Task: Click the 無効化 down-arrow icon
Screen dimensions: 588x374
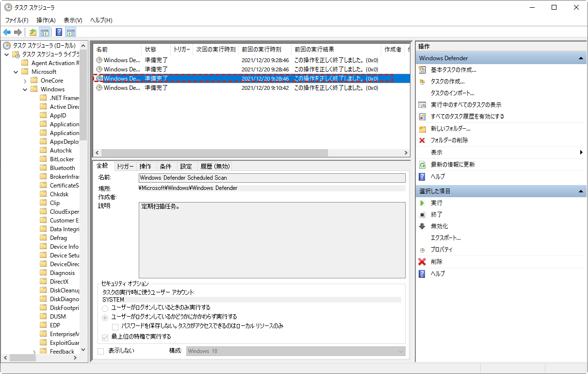Action: 422,226
